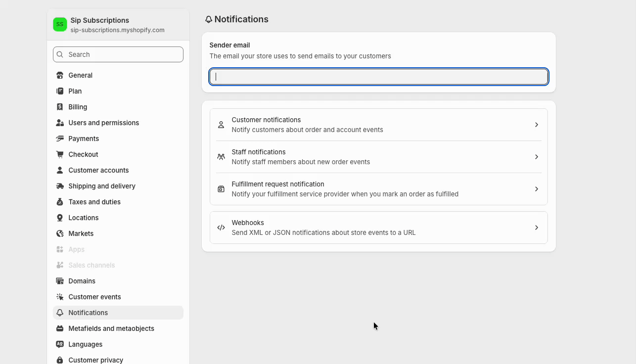Open the Webhooks row chevron
This screenshot has height=364, width=636.
coord(536,227)
